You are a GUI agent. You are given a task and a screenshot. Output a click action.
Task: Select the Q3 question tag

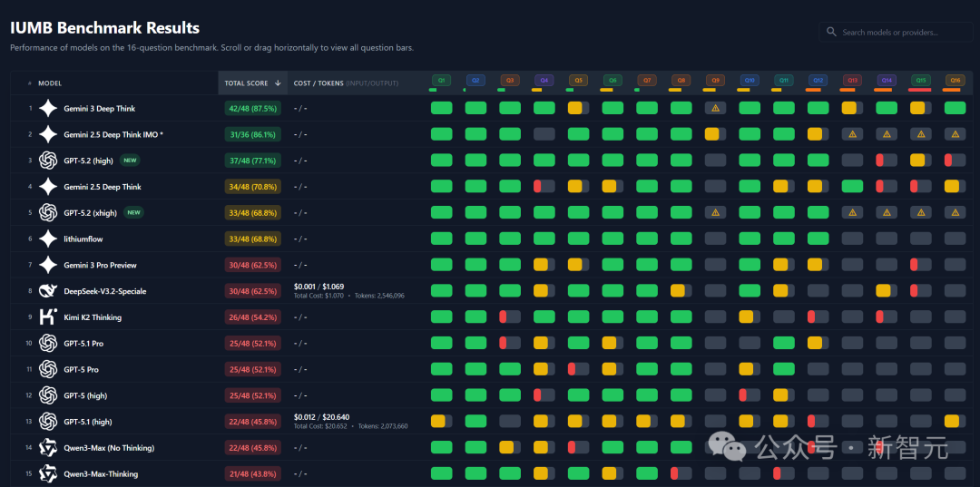[510, 81]
